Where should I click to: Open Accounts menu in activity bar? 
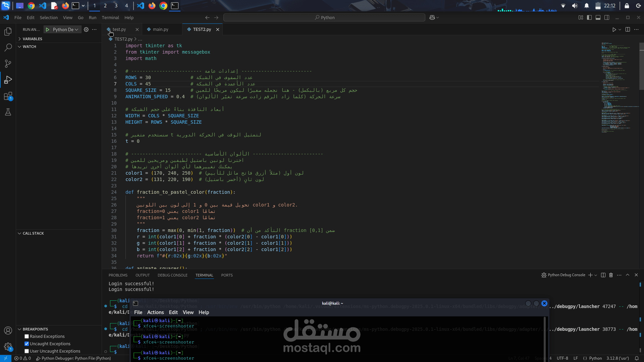(8, 330)
